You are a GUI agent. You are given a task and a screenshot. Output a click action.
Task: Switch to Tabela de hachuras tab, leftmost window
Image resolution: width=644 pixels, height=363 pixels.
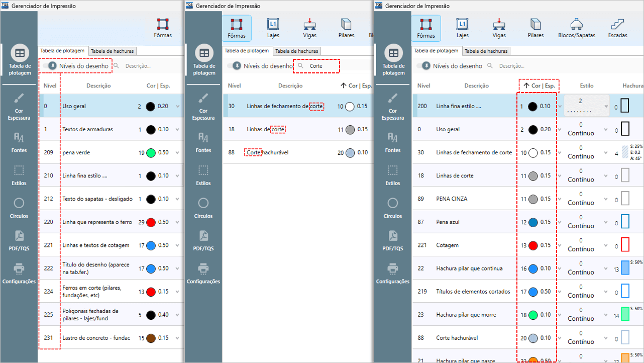(113, 51)
